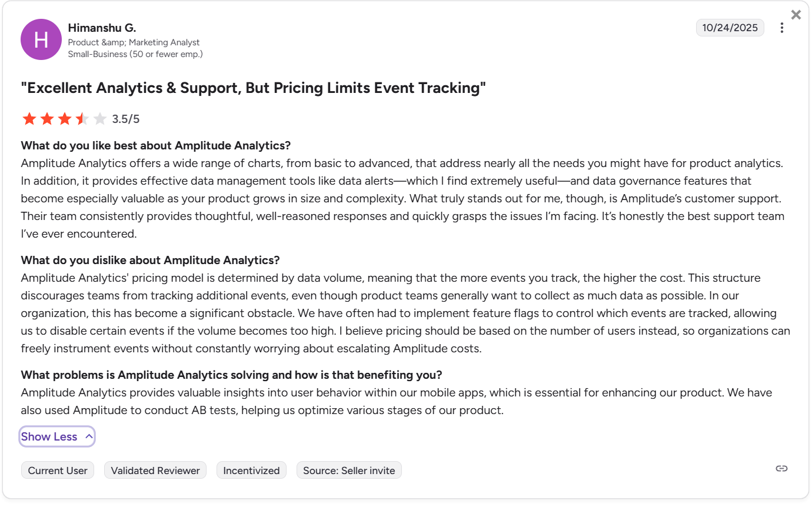
Task: Click the "What do you dislike" heading
Action: 150,260
